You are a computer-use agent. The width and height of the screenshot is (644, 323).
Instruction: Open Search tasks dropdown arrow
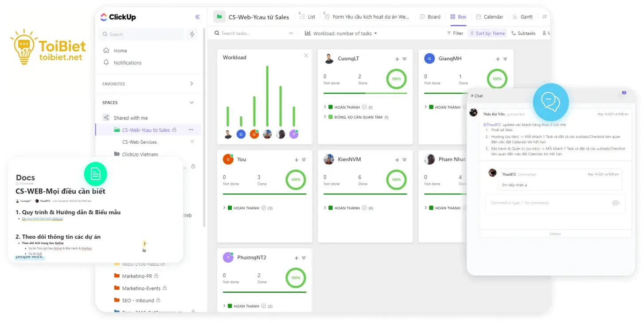pyautogui.click(x=291, y=33)
